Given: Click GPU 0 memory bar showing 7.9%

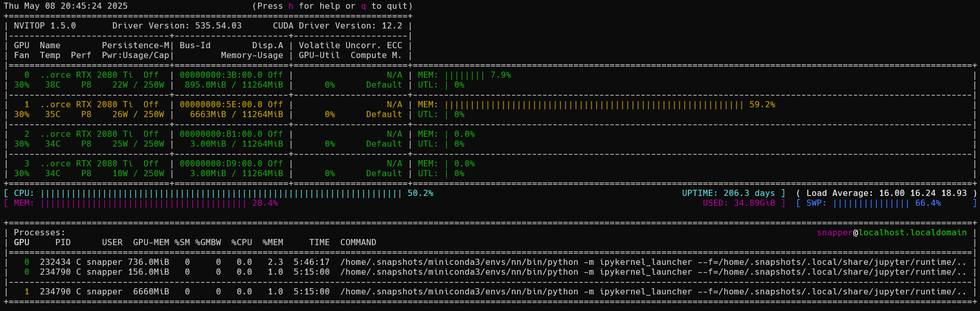Looking at the screenshot, I should coord(465,75).
